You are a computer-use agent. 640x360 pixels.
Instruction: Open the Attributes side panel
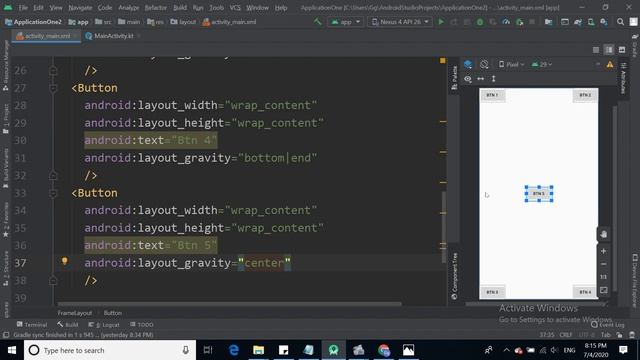point(624,78)
